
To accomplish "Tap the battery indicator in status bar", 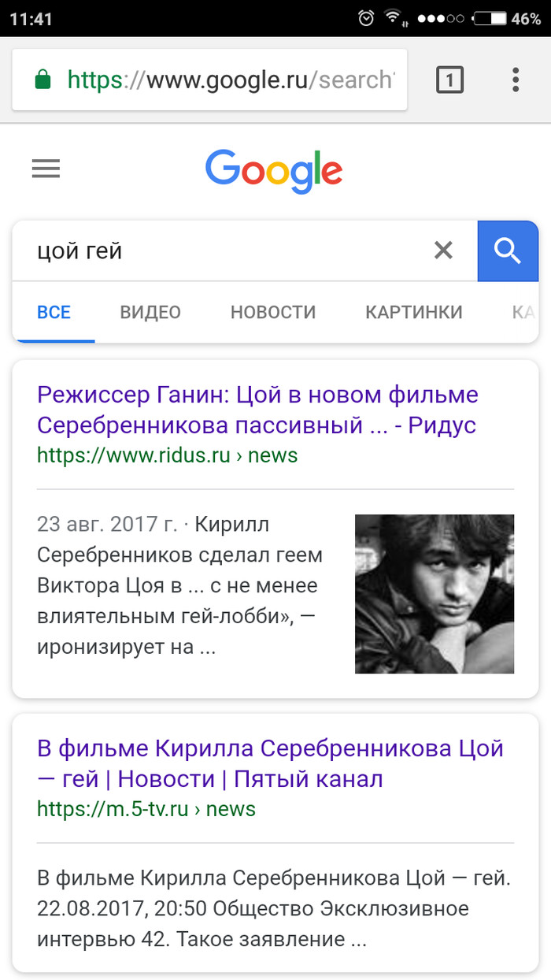I will coord(488,18).
